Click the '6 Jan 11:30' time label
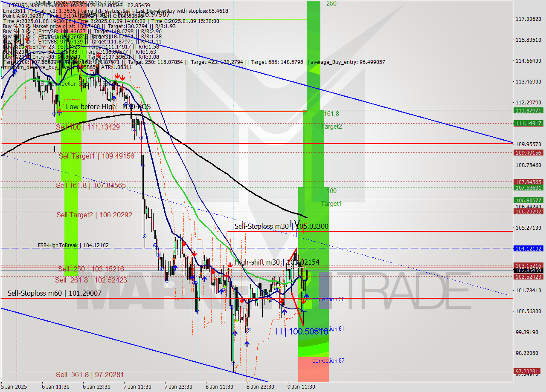546x392 pixels. click(56, 387)
